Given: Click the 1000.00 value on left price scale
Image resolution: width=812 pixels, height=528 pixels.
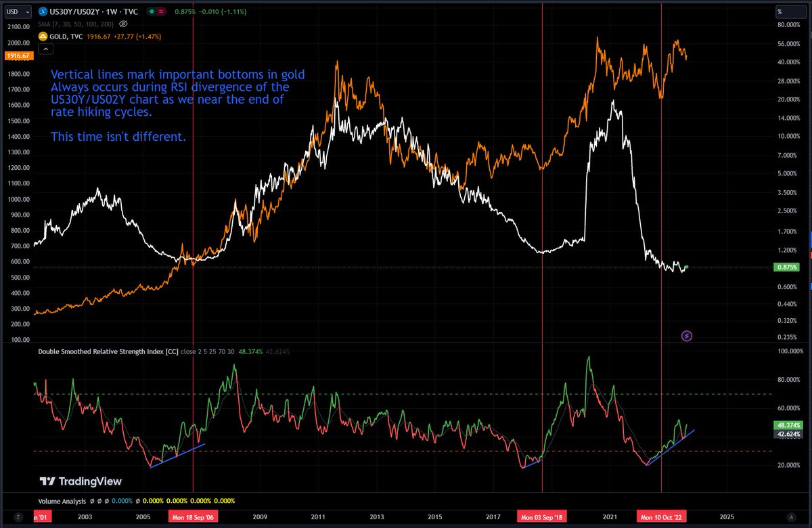Looking at the screenshot, I should [18, 199].
